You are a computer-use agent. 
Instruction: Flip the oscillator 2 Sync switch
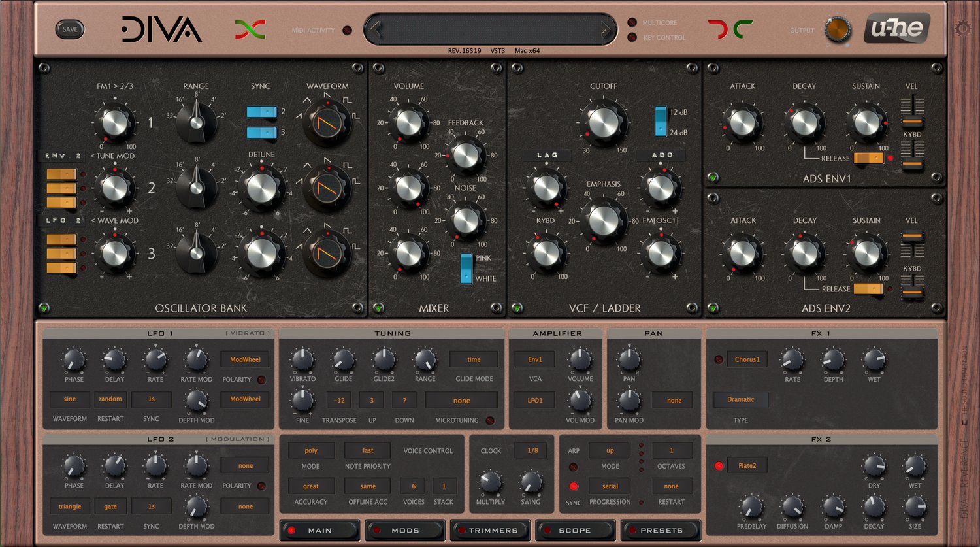coord(261,112)
